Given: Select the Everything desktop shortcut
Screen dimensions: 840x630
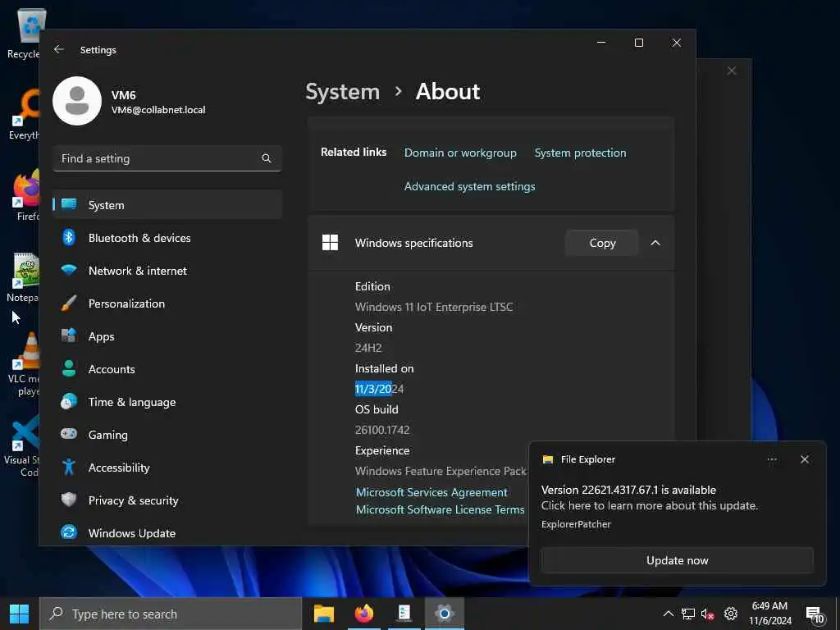Looking at the screenshot, I should 24,115.
